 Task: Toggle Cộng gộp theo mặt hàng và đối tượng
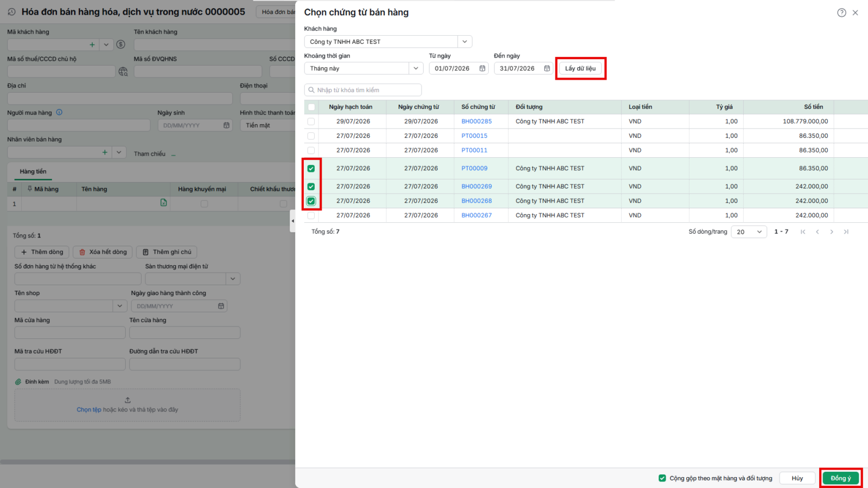[x=662, y=478]
